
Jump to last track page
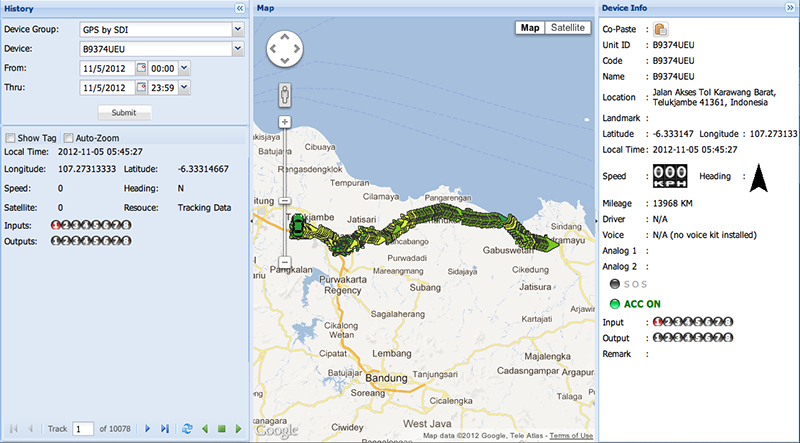(165, 428)
